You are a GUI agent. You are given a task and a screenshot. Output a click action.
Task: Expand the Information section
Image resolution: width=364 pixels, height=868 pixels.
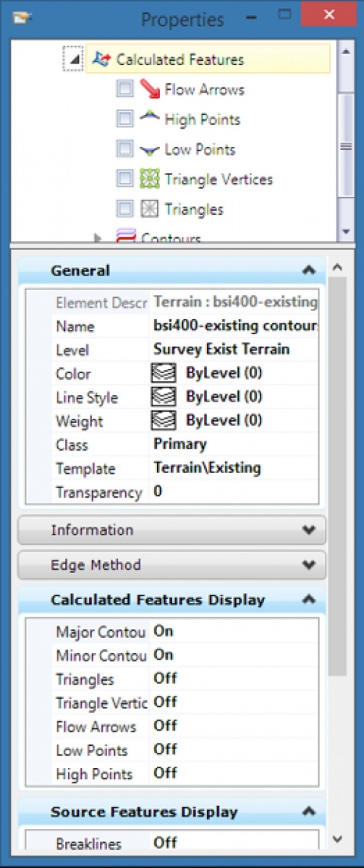point(309,529)
